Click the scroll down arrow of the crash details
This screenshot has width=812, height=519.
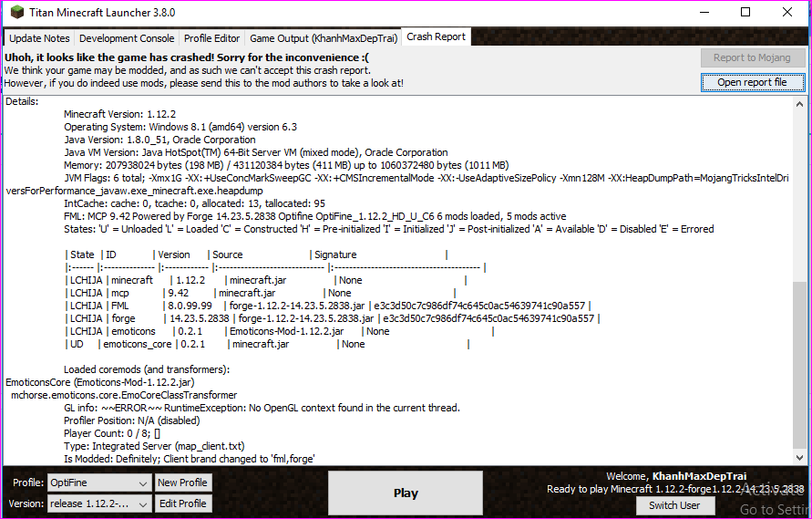tap(799, 458)
